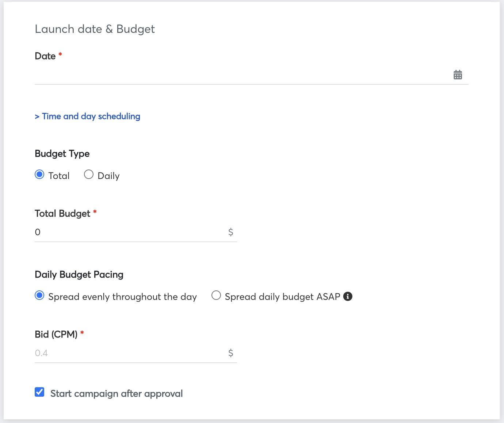This screenshot has width=504, height=423.
Task: Click the Daily Budget Pacing label
Action: click(79, 274)
